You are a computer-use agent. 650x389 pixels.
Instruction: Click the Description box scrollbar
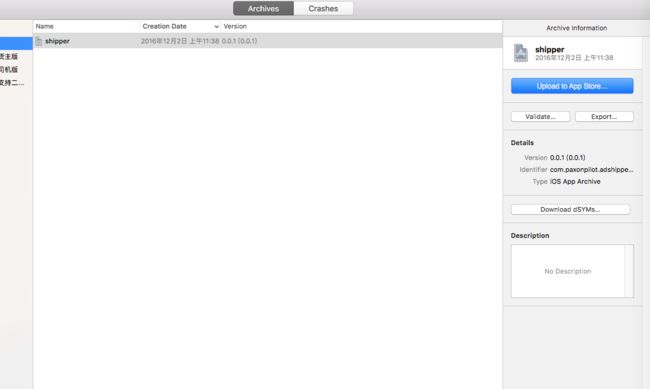pos(629,271)
